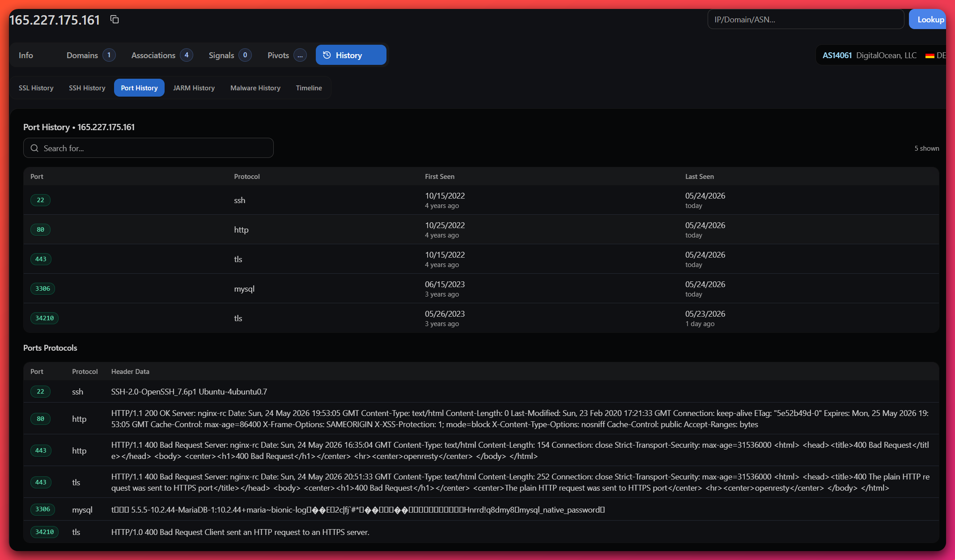Click the port 34210 header data text

point(240,532)
